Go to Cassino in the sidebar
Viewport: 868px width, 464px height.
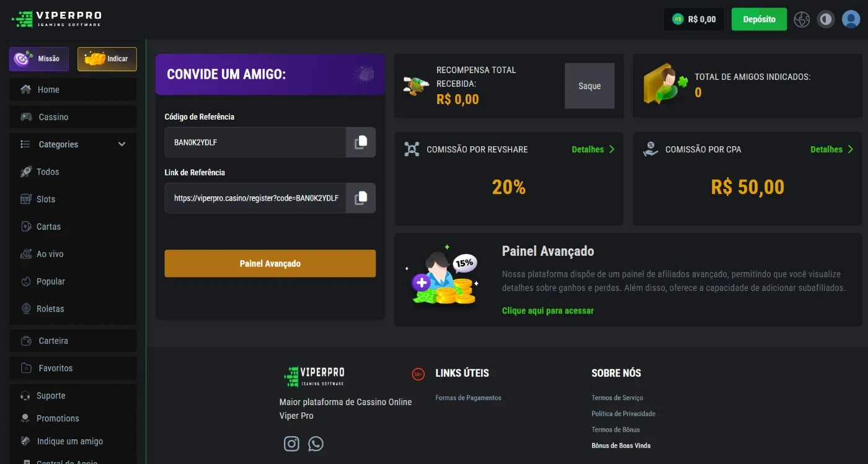(53, 117)
